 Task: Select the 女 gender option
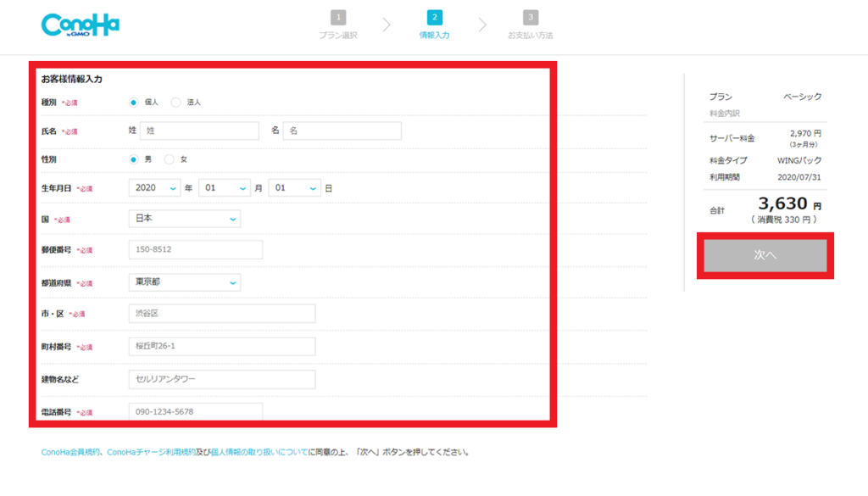pos(170,159)
